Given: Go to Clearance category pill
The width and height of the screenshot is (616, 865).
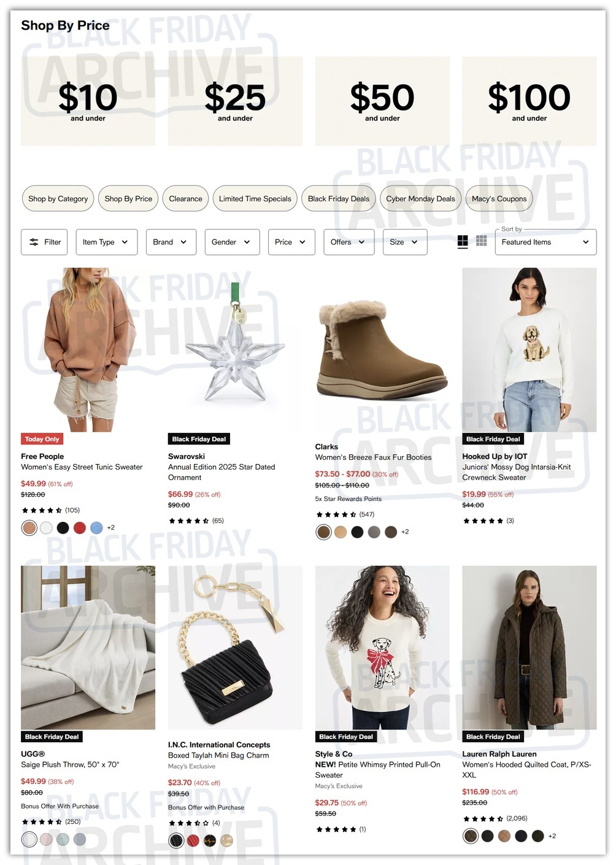Looking at the screenshot, I should tap(186, 198).
